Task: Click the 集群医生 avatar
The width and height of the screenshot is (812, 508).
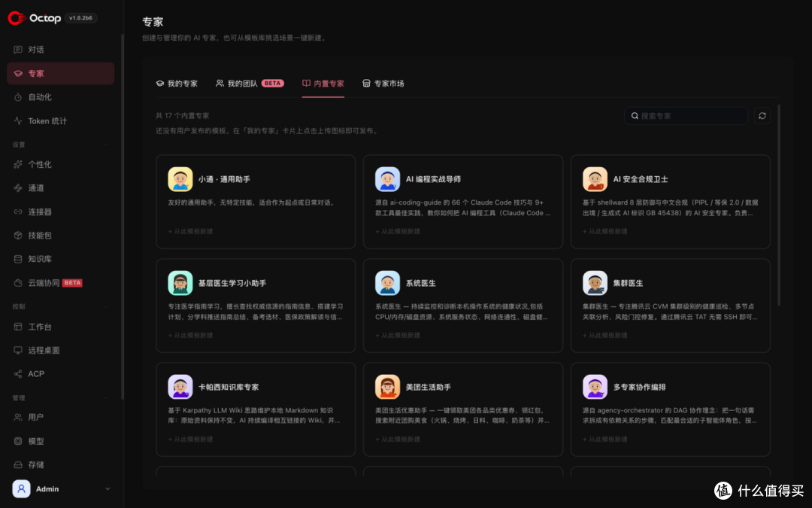Action: coord(595,283)
